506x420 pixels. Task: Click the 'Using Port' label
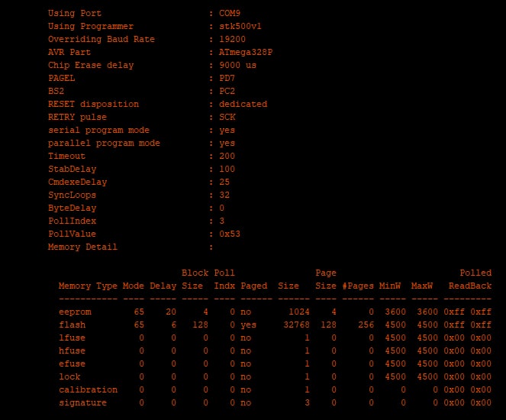(x=75, y=13)
